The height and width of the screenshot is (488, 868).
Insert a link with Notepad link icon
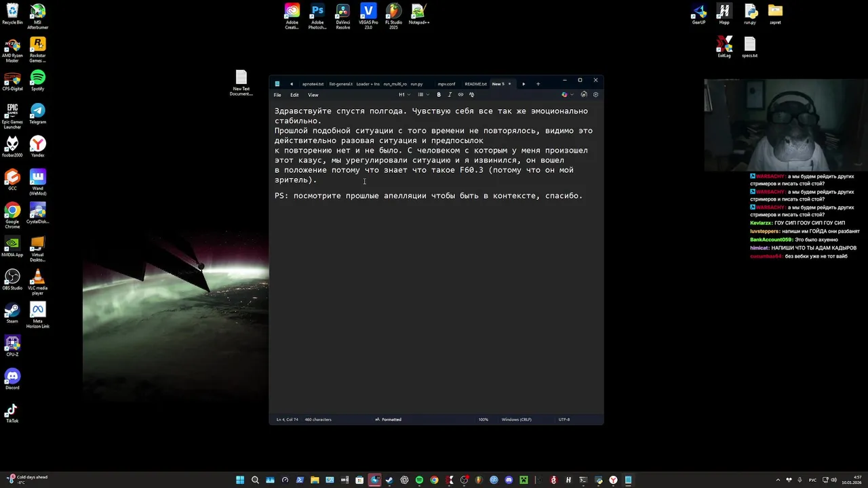click(x=460, y=95)
